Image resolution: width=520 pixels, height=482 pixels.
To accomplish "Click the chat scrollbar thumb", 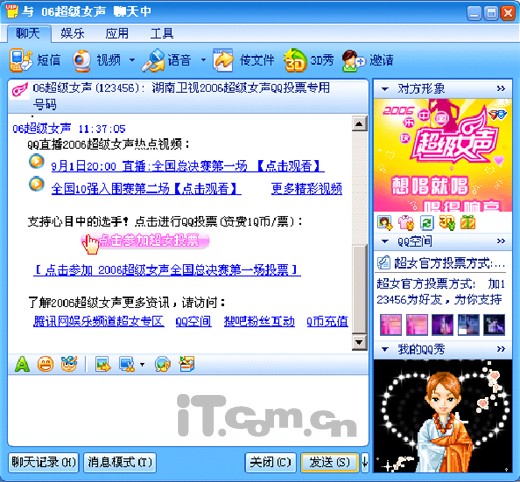I will pyautogui.click(x=359, y=289).
